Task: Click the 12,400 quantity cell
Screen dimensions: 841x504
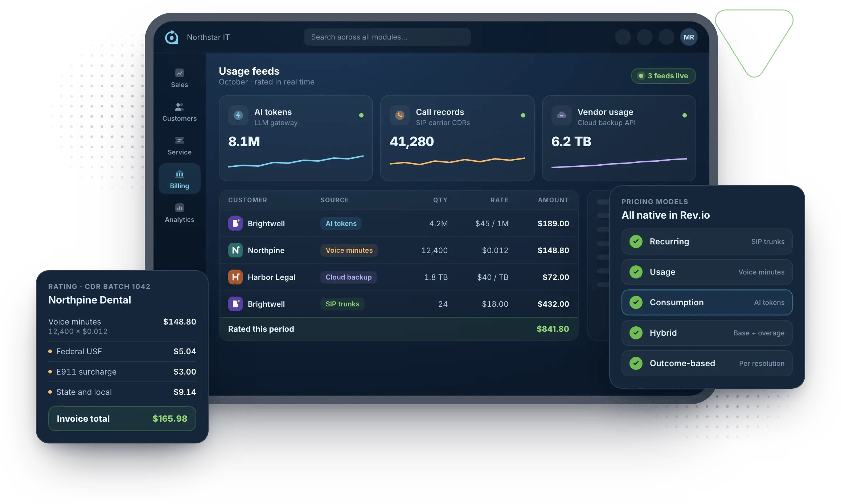Action: pyautogui.click(x=434, y=250)
